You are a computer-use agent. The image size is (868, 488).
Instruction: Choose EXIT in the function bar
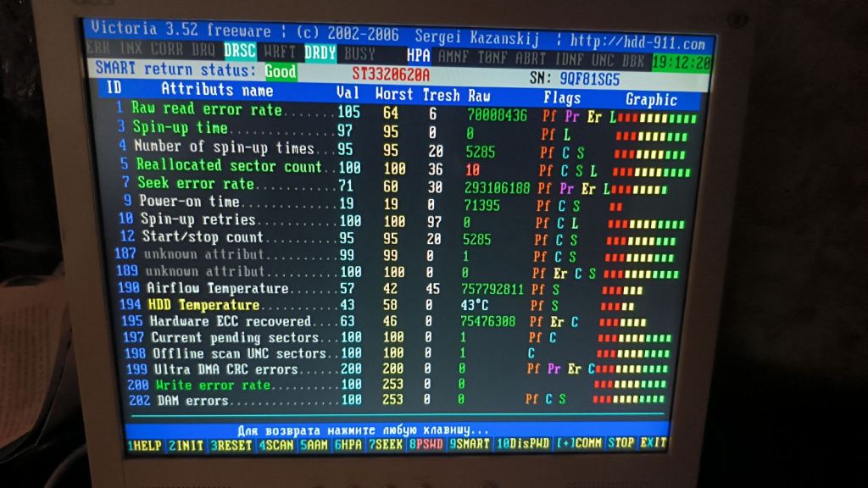[x=654, y=442]
